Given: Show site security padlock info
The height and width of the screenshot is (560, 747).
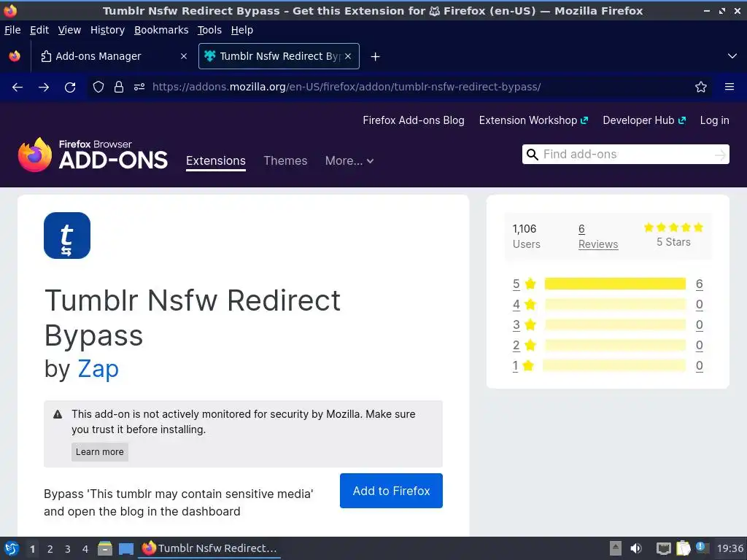Looking at the screenshot, I should pos(119,87).
